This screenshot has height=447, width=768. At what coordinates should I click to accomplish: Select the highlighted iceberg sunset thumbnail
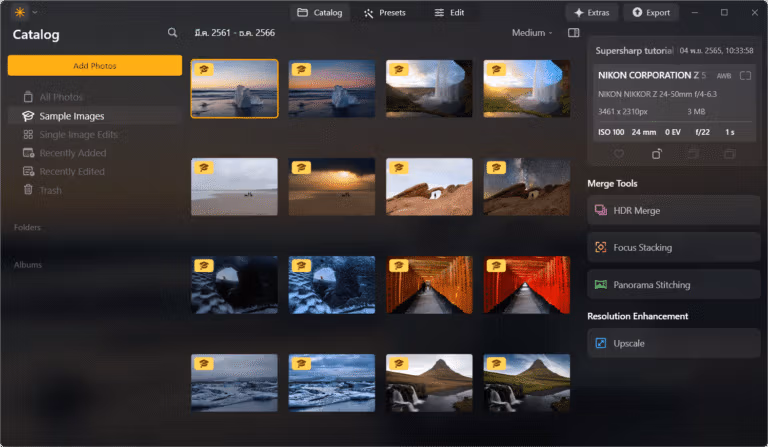point(234,89)
